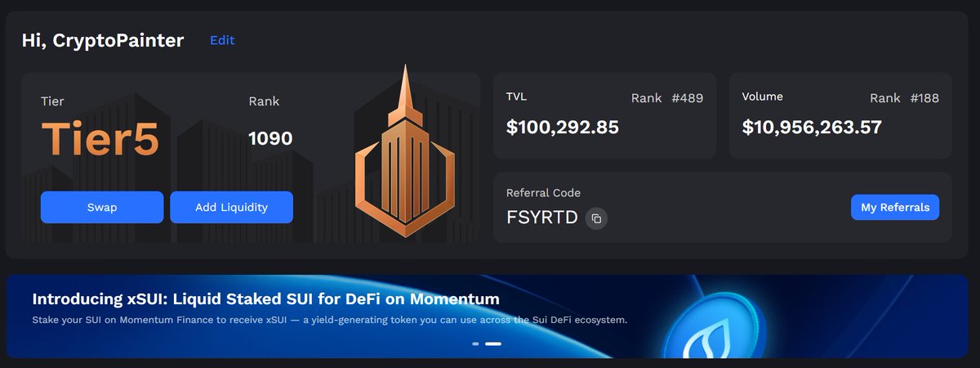Select the active second banner slide indicator

point(493,344)
